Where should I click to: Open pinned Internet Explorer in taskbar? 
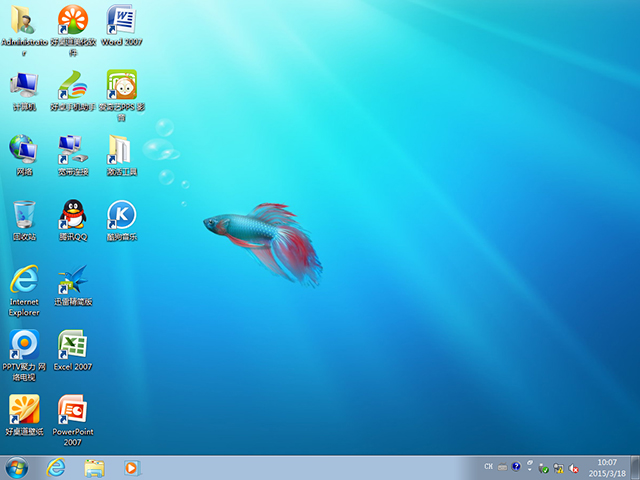click(56, 467)
